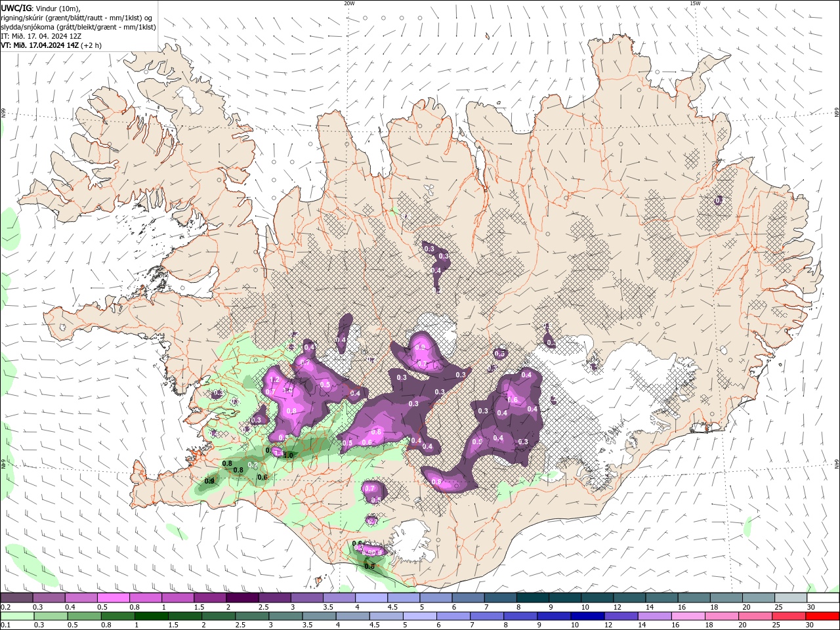Click the rain legend swatch for 0.8–1 mm
Image resolution: width=840 pixels, height=630 pixels.
click(117, 616)
